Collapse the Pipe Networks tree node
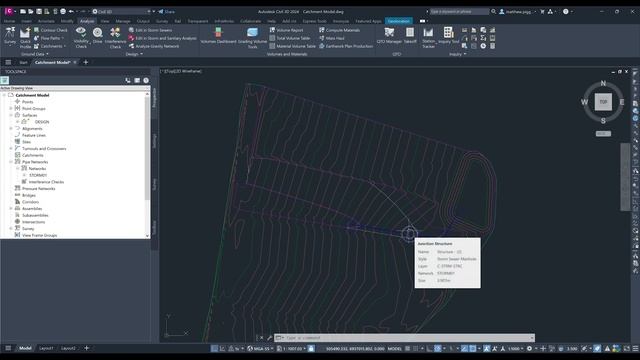 point(11,162)
